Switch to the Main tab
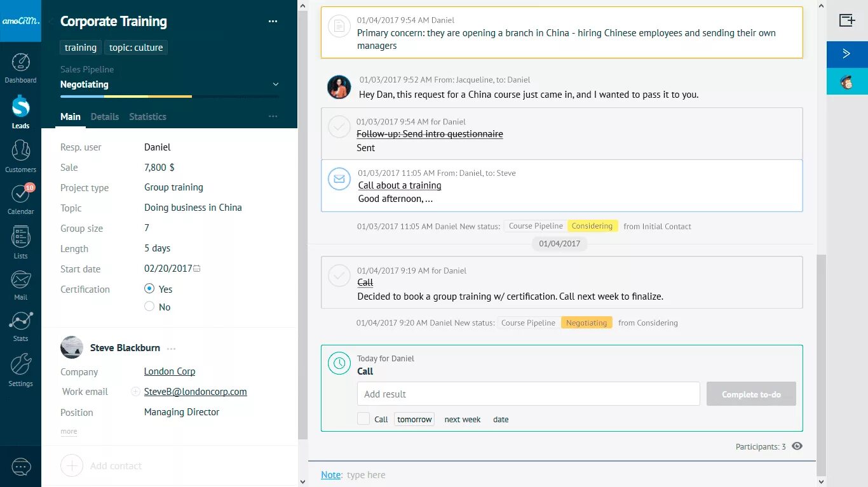This screenshot has width=868, height=487. click(71, 117)
